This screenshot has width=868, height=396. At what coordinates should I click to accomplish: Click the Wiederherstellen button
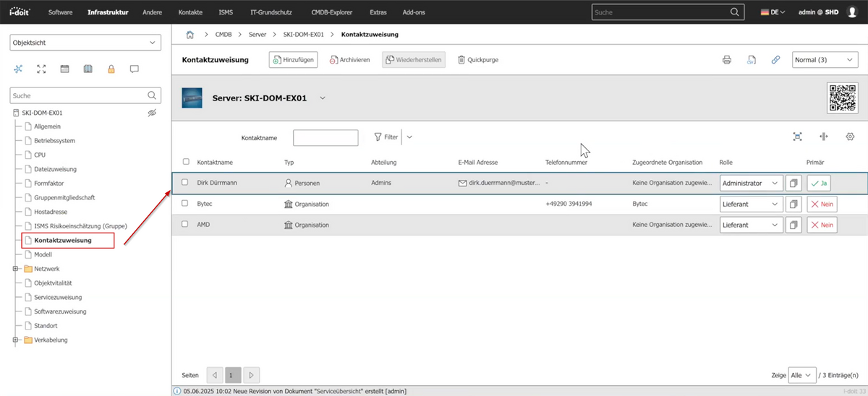tap(414, 60)
